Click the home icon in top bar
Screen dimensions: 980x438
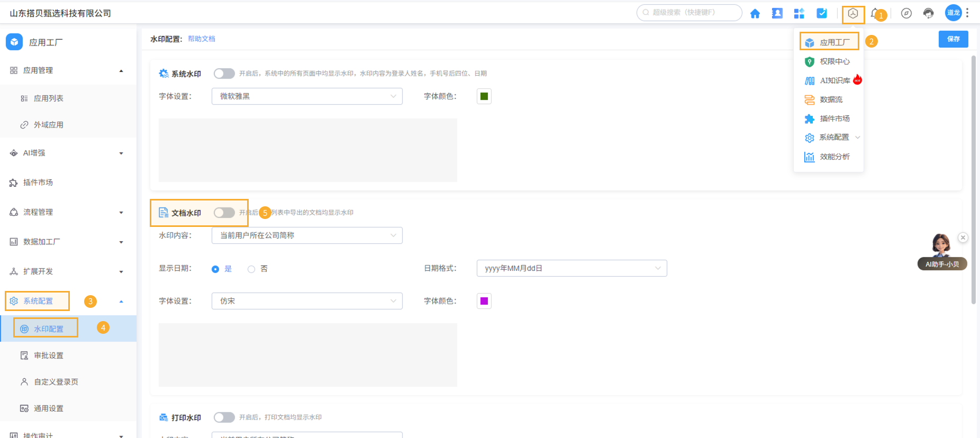click(x=755, y=14)
